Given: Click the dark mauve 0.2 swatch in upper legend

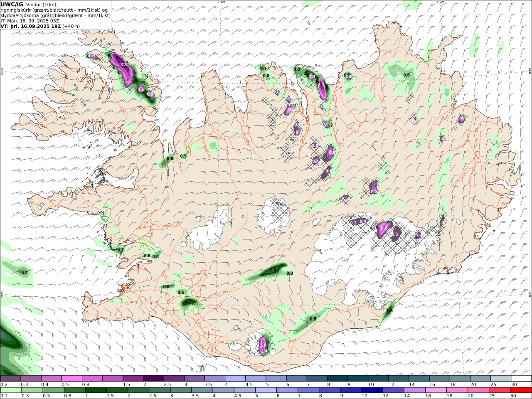Looking at the screenshot, I should pos(11,379).
